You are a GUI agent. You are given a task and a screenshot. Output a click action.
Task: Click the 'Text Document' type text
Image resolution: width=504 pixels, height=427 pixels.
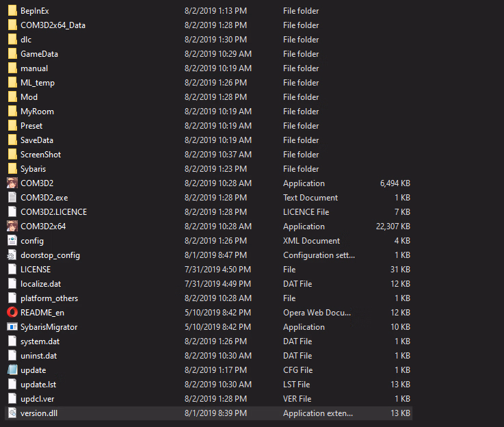point(310,198)
